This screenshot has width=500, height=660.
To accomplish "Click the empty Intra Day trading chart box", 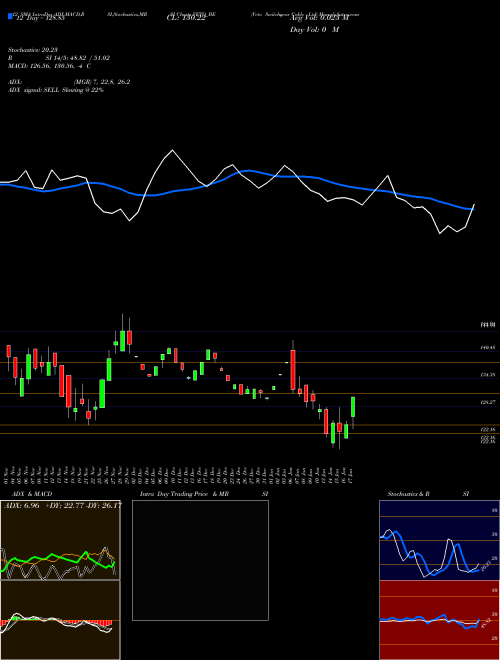I will point(200,560).
